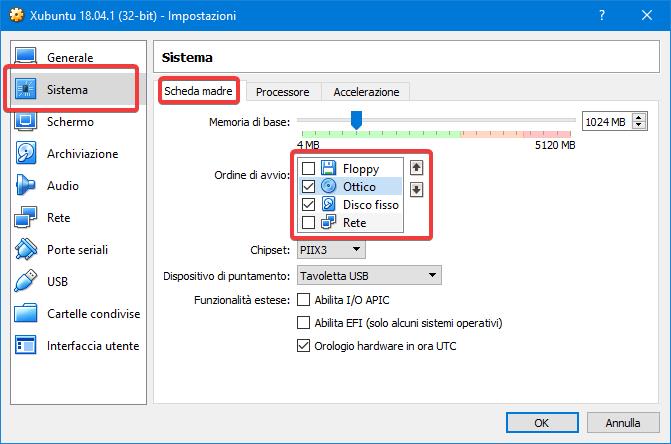Open the Dispositivo di puntamento dropdown
The width and height of the screenshot is (671, 444).
click(369, 275)
